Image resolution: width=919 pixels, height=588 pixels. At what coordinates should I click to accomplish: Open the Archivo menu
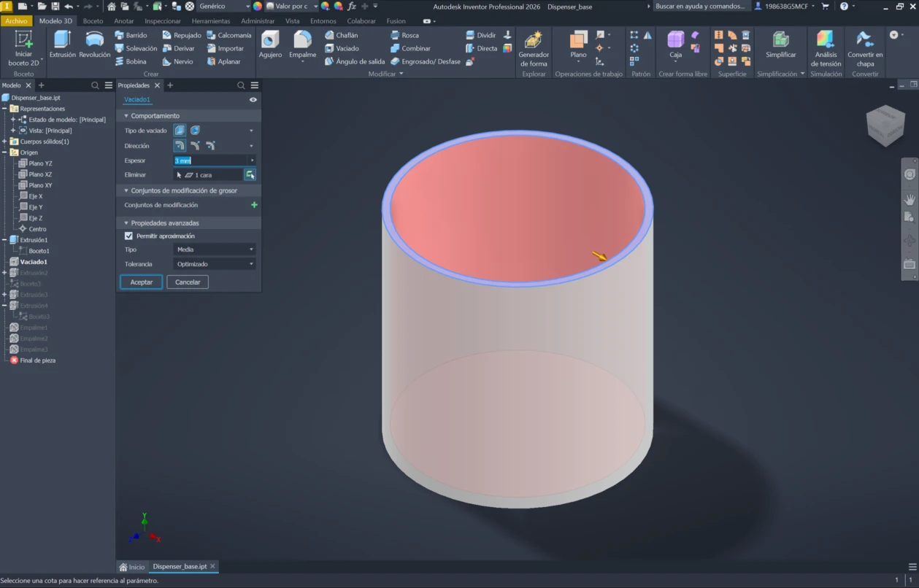[x=16, y=21]
